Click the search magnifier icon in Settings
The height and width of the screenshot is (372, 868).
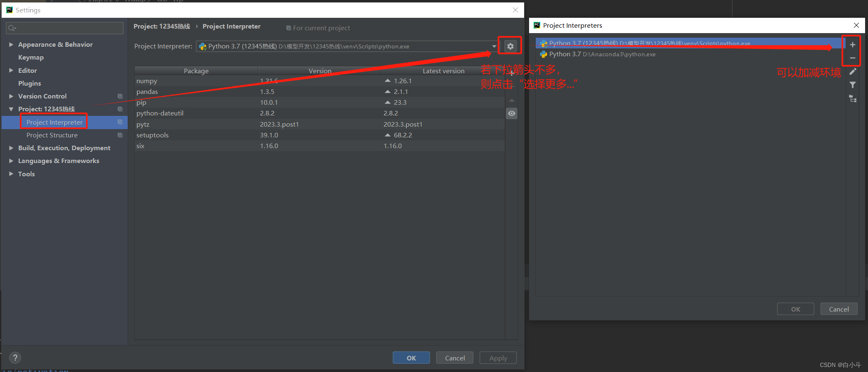click(12, 28)
